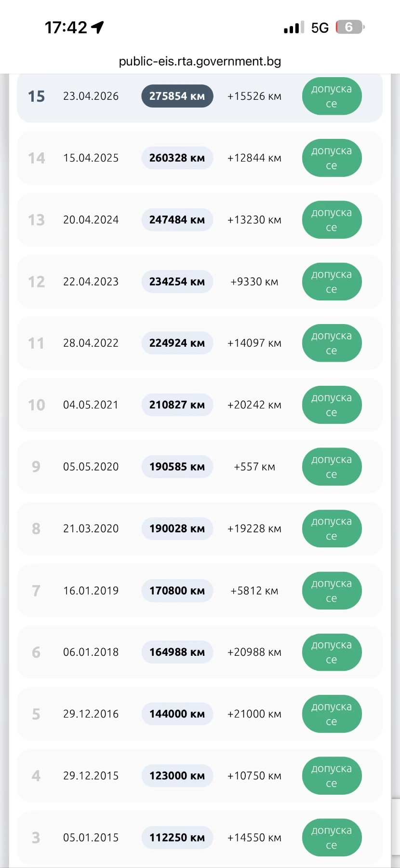The width and height of the screenshot is (400, 868).
Task: Tap the 5G network indicator
Action: [x=320, y=27]
